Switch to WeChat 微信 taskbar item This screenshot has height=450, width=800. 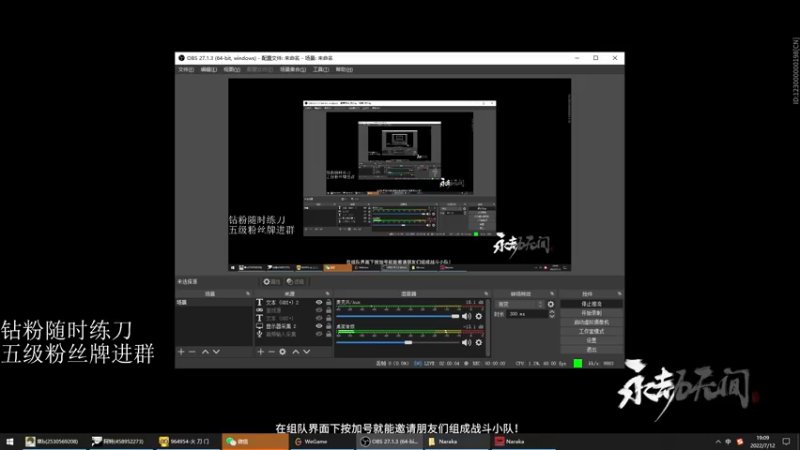click(x=255, y=441)
